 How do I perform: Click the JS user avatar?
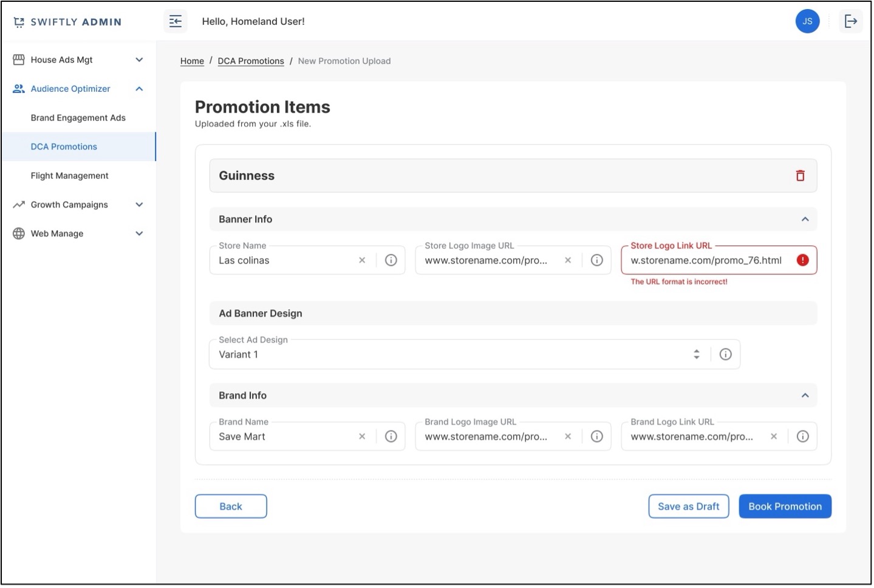coord(807,21)
